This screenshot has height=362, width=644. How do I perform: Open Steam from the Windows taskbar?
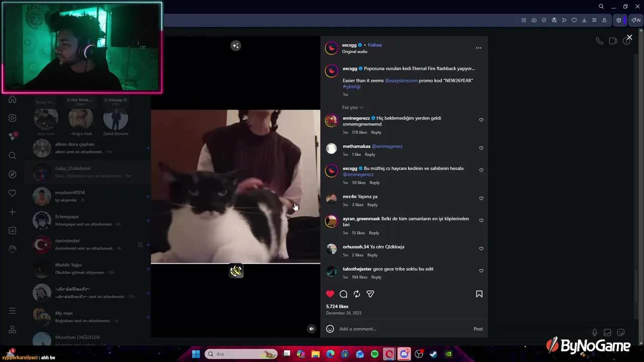pyautogui.click(x=433, y=354)
